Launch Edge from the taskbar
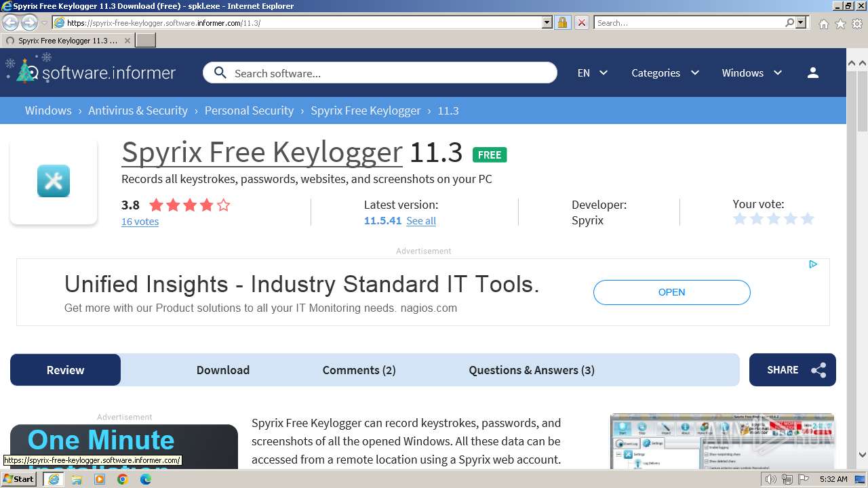This screenshot has width=868, height=488. click(146, 479)
